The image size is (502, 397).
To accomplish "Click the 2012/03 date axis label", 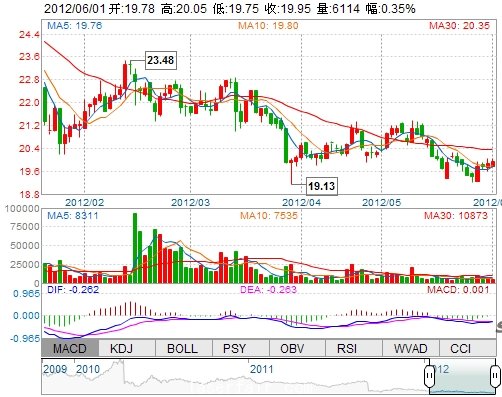I will tap(191, 202).
